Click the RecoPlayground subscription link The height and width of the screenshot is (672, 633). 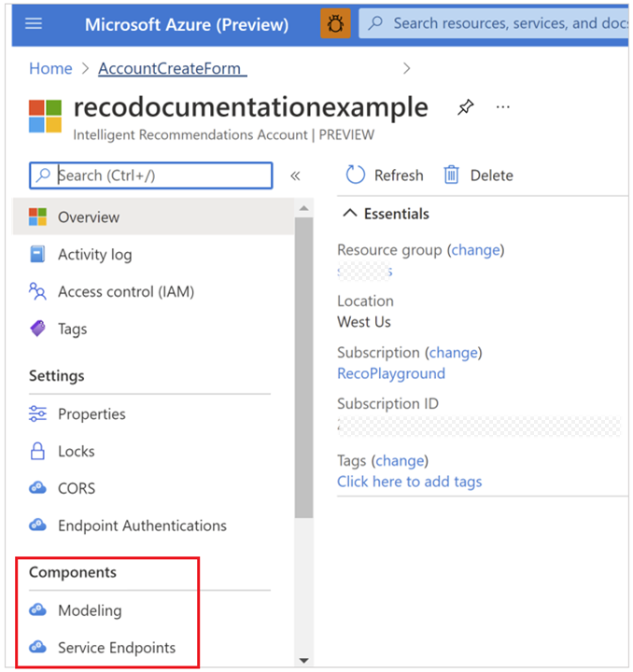point(391,373)
